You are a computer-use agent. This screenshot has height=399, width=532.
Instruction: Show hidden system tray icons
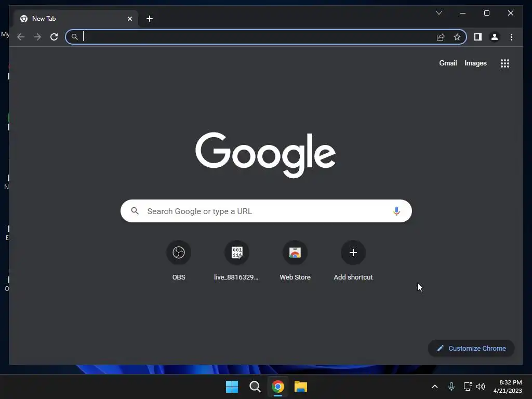(x=435, y=387)
